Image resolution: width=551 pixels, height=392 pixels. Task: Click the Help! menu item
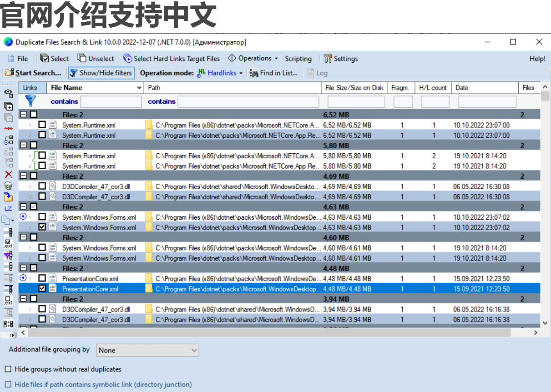tap(537, 59)
